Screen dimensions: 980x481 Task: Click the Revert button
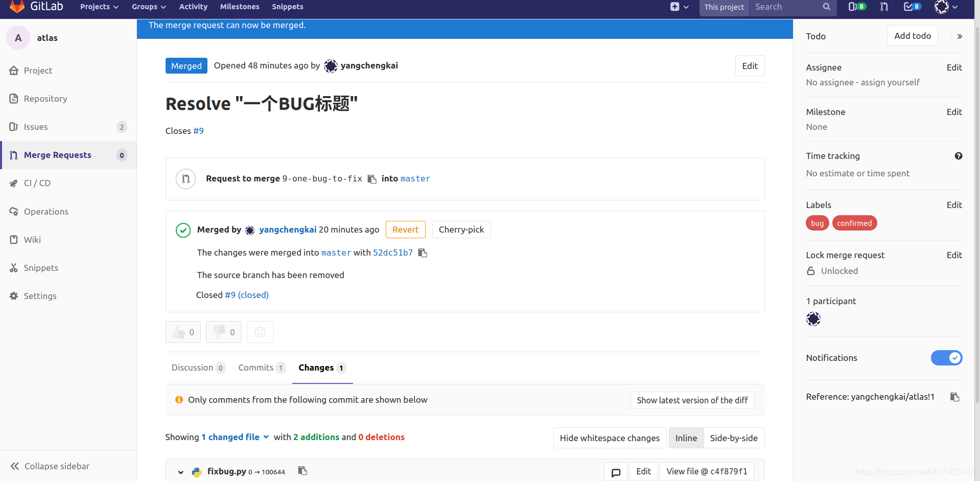click(x=405, y=230)
